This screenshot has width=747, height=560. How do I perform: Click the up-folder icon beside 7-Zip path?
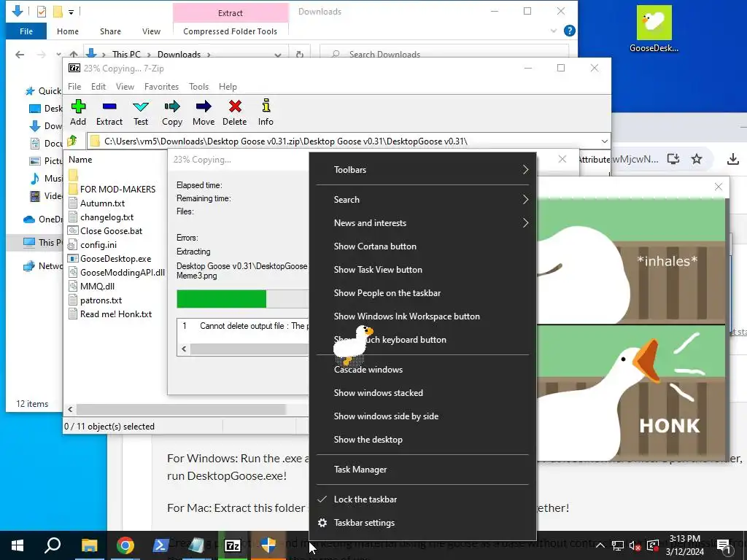(x=72, y=141)
